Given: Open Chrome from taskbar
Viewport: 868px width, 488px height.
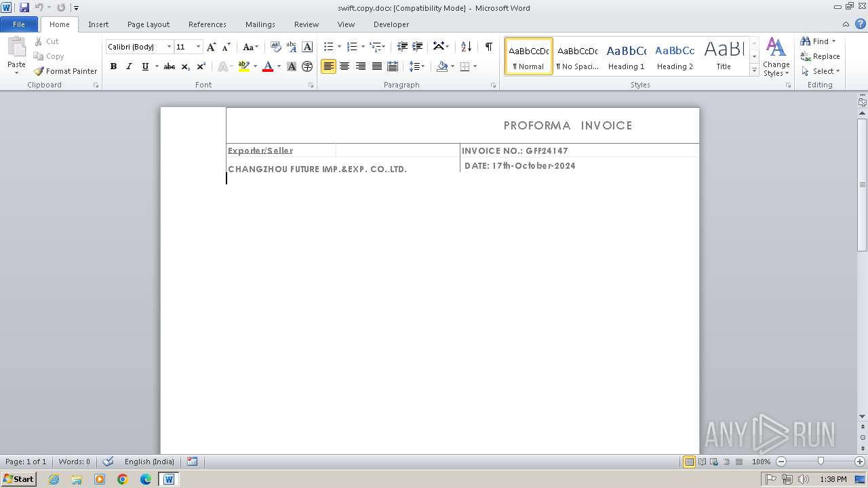Looking at the screenshot, I should (x=123, y=479).
